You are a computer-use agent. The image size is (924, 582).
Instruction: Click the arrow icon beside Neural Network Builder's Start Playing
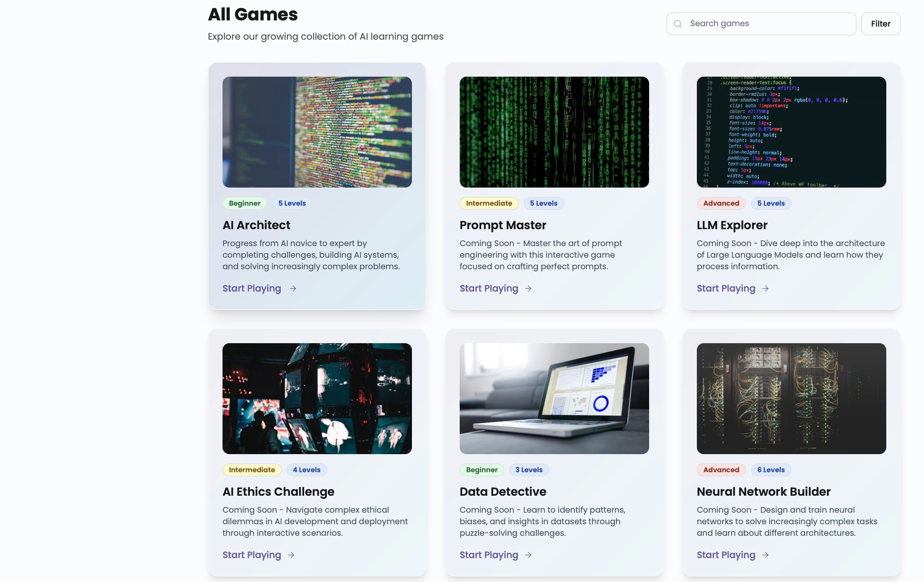coord(765,555)
